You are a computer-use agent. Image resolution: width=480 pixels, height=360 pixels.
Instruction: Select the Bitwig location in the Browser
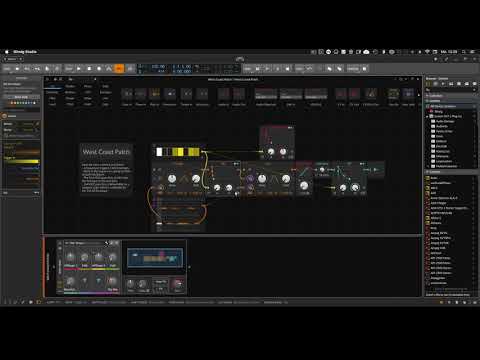[438, 111]
